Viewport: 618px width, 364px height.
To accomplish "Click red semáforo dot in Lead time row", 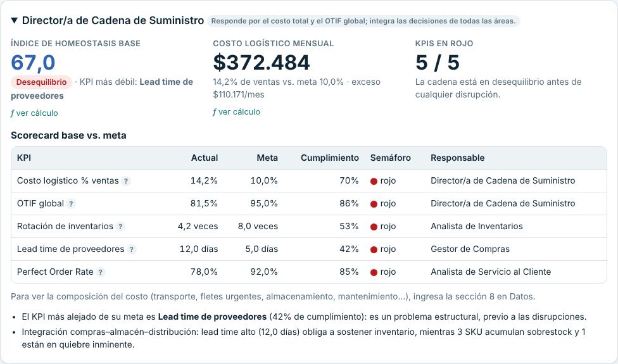I will [374, 249].
